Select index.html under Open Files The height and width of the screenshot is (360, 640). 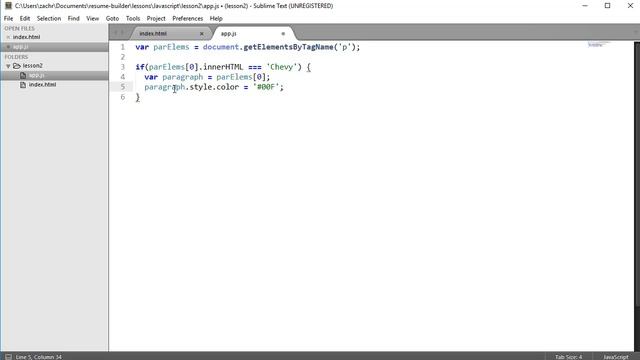tap(27, 37)
